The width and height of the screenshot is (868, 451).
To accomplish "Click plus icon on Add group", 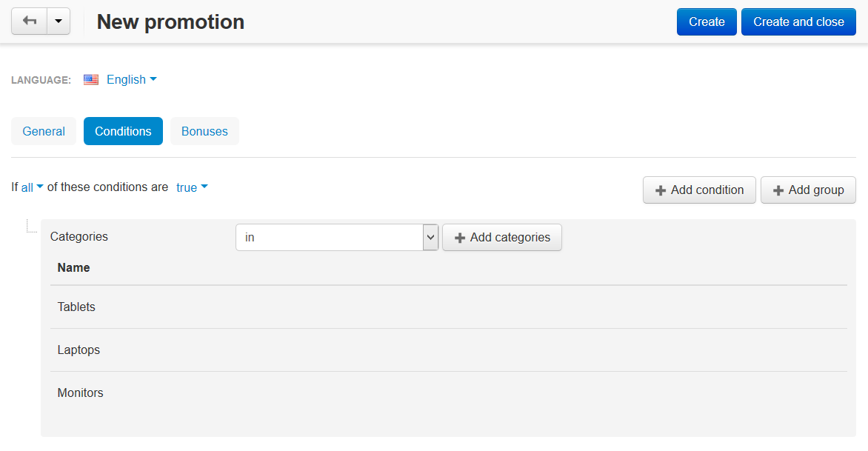I will pos(778,190).
